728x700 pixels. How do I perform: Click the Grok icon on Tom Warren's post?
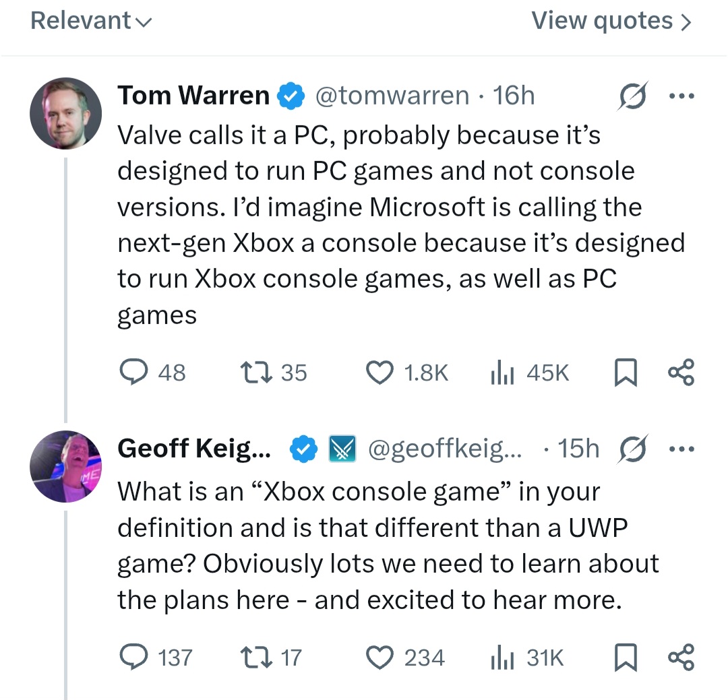point(633,96)
